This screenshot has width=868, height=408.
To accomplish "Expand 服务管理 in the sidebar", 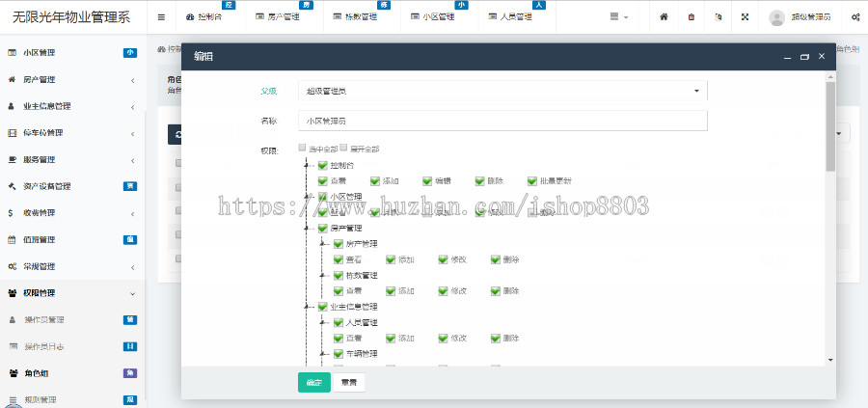I will pos(133,160).
